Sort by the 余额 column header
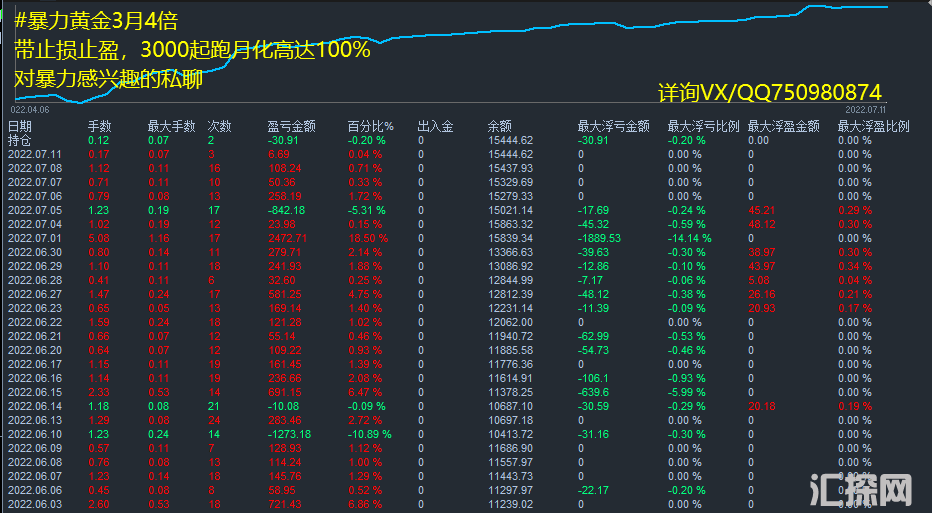This screenshot has width=932, height=514. point(500,127)
